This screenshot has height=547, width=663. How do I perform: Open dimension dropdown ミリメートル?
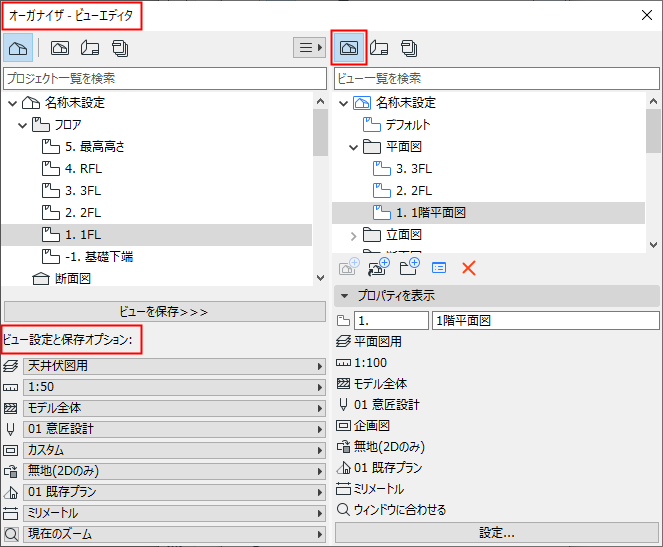[174, 513]
